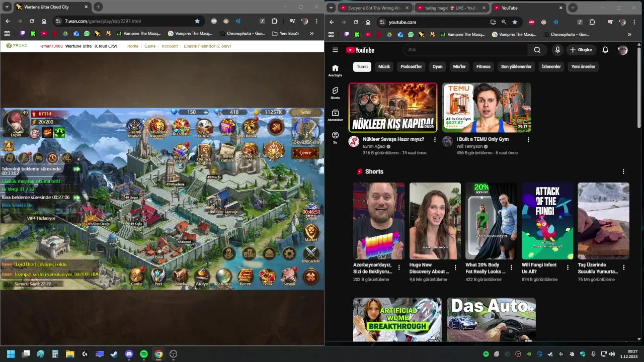Open the Sıcak Etkinlik icon
Image resolution: width=644 pixels, height=362 pixels.
coord(251,128)
